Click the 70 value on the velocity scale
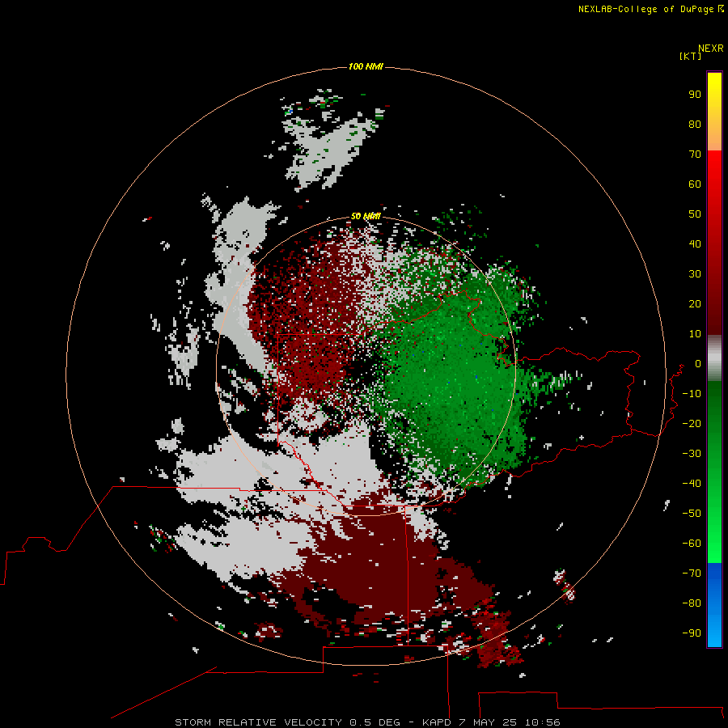The height and width of the screenshot is (728, 728). click(x=695, y=154)
